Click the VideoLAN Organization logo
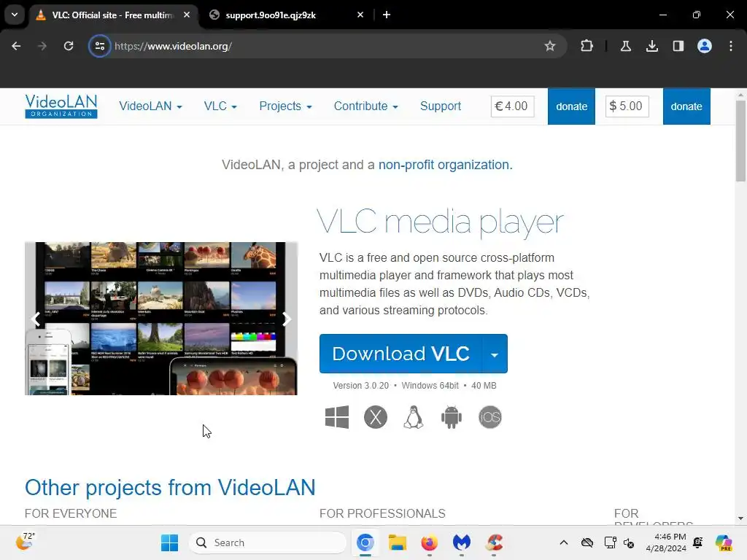Screen dimensions: 747x560 tap(61, 106)
